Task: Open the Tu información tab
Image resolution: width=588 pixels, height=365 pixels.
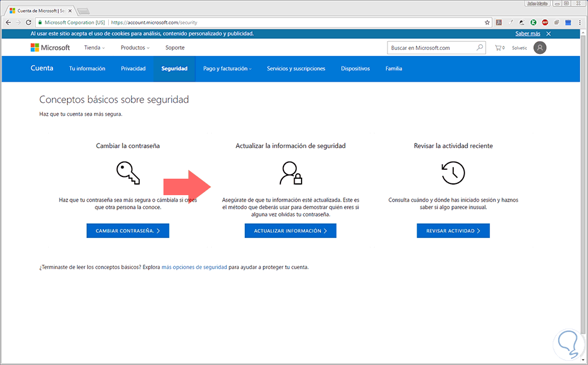Action: point(87,69)
